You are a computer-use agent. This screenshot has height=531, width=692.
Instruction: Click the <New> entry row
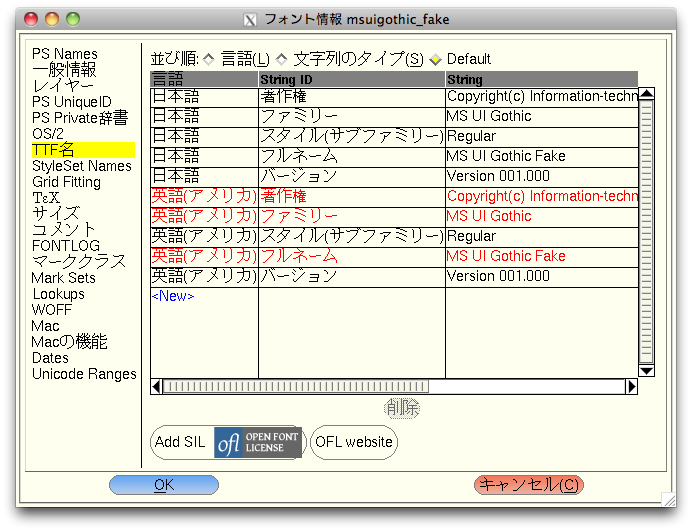click(173, 296)
